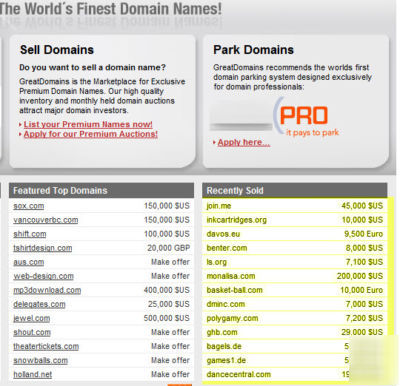Open vancouverbc.com featured domain
The height and width of the screenshot is (386, 400).
[x=46, y=220]
